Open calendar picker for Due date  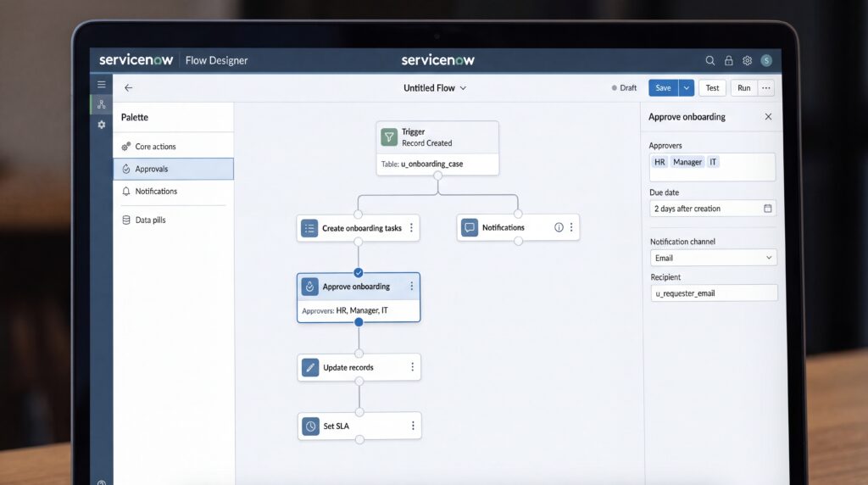pos(767,209)
